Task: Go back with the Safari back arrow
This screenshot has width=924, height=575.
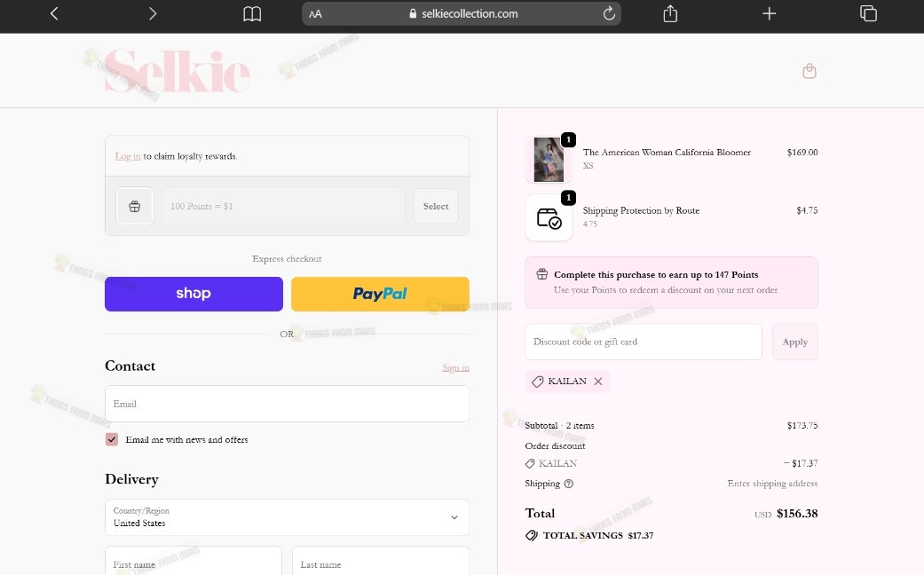Action: (54, 13)
